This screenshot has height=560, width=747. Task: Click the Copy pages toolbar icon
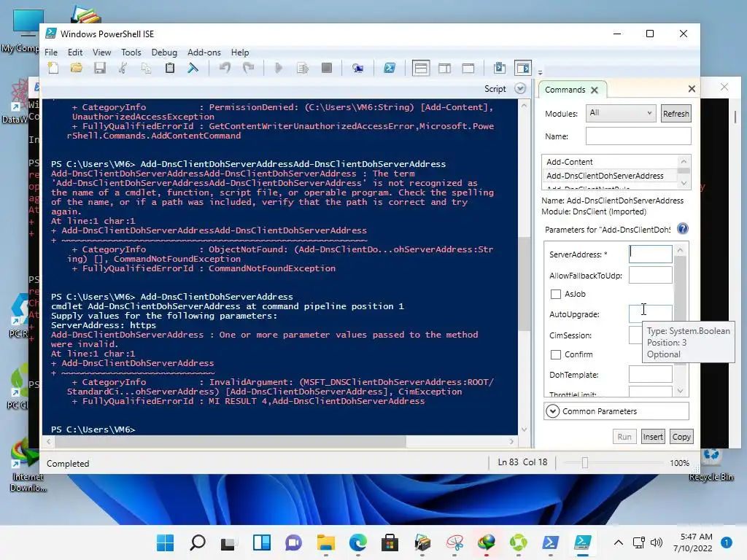coord(146,68)
